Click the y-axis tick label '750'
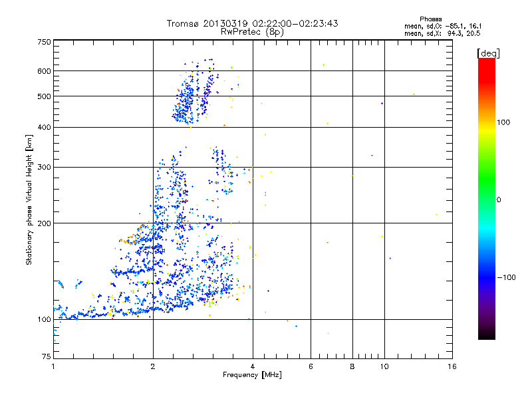This screenshot has width=532, height=399. 44,42
